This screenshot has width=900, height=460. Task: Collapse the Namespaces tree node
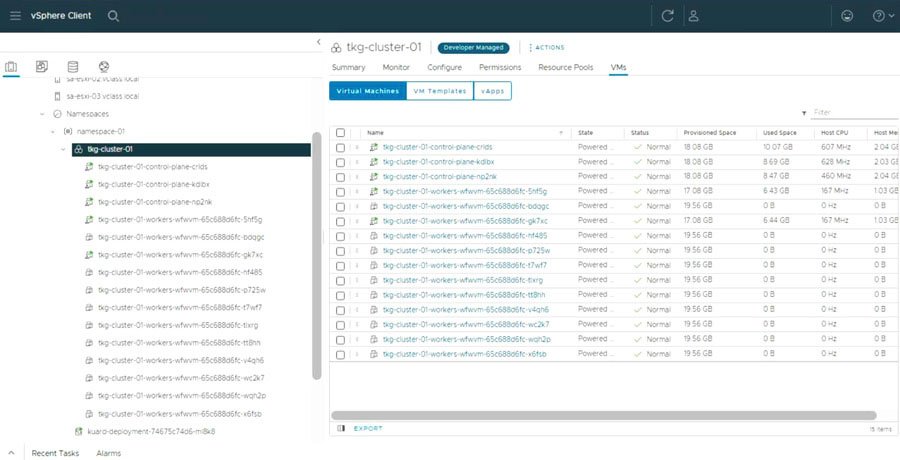(x=42, y=114)
